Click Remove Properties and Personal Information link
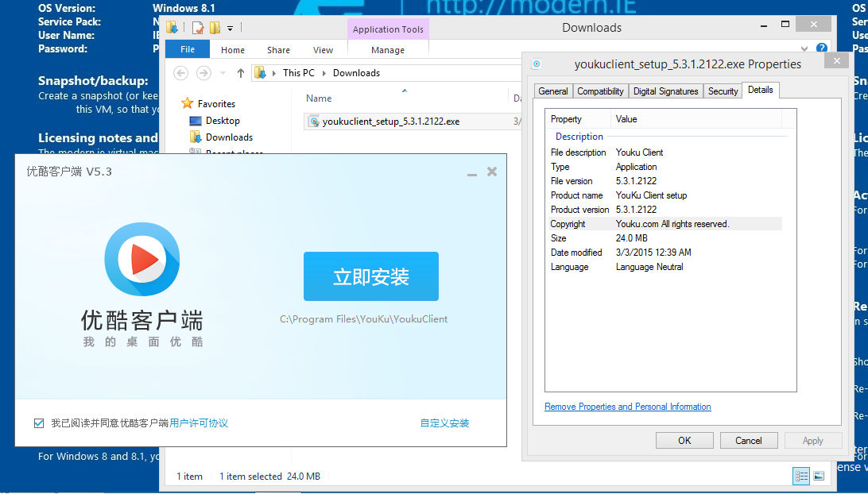 tap(627, 407)
